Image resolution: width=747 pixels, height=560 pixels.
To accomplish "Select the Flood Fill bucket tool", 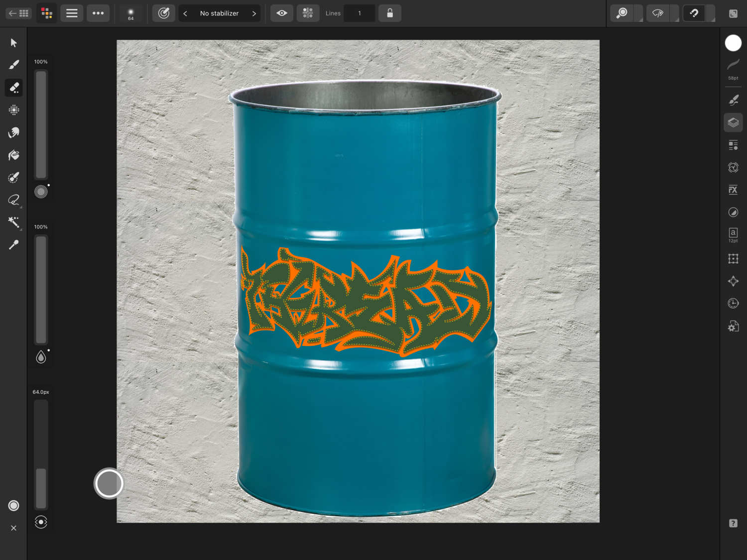I will pos(13,155).
